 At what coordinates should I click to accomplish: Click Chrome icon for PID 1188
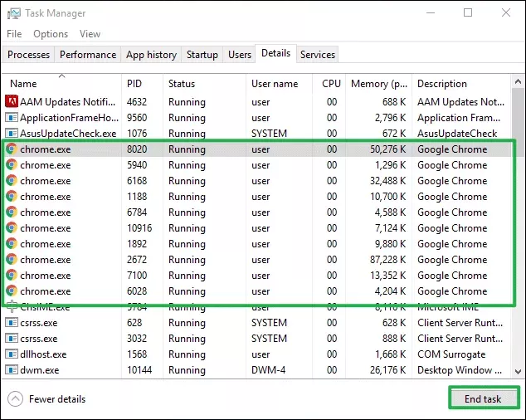12,196
